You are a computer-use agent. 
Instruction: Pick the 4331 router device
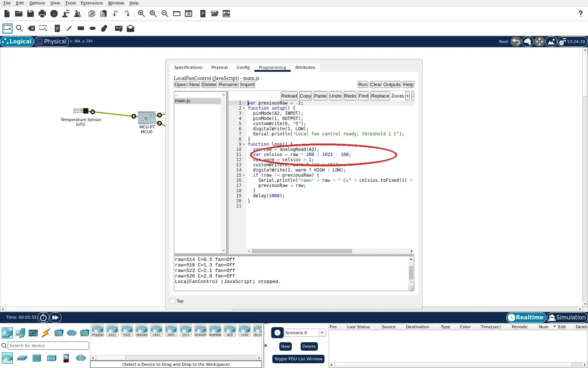112,331
